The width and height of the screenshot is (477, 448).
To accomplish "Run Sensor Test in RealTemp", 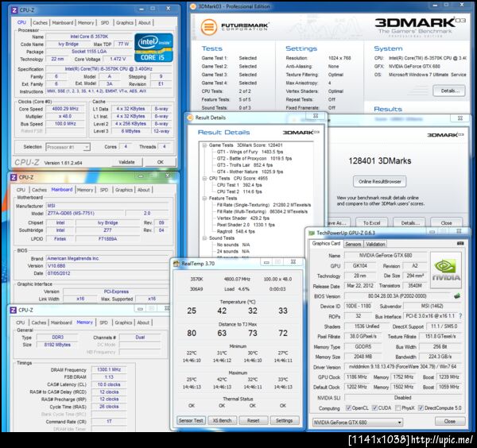I will coord(191,420).
